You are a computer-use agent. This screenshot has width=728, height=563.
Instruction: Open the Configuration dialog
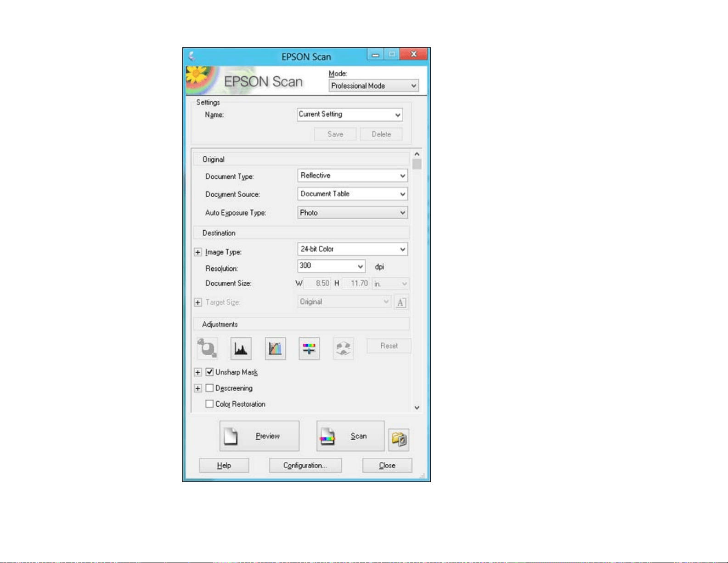[x=305, y=466]
